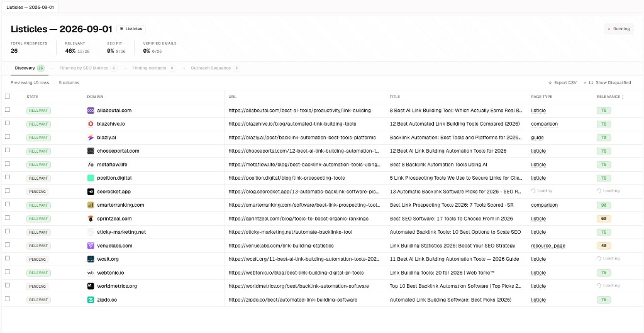Click relevance score 40 for venuelabs.com

coord(603,246)
